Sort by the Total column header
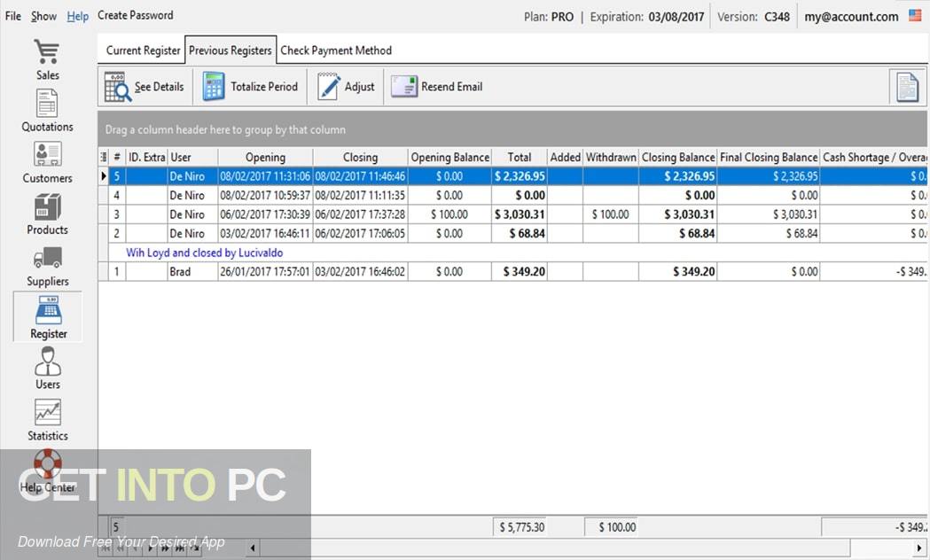 (519, 157)
